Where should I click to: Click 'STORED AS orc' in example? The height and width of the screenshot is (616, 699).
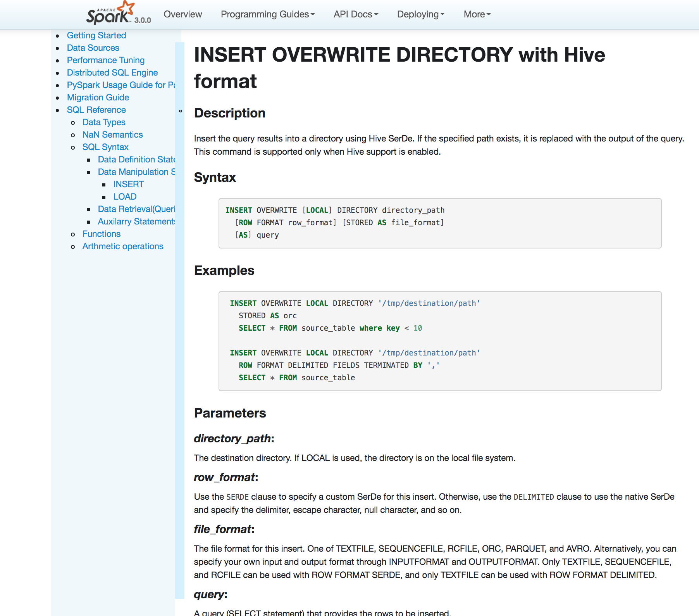(268, 316)
